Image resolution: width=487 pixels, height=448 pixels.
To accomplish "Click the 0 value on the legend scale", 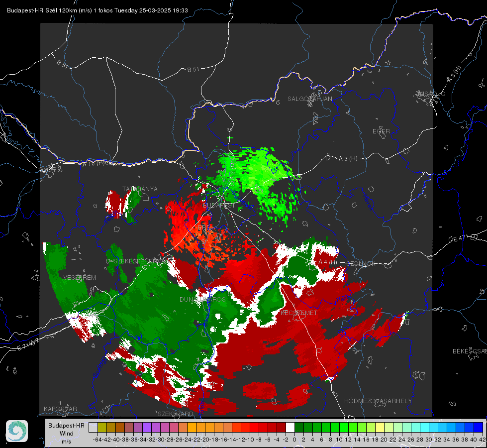I will 294,440.
